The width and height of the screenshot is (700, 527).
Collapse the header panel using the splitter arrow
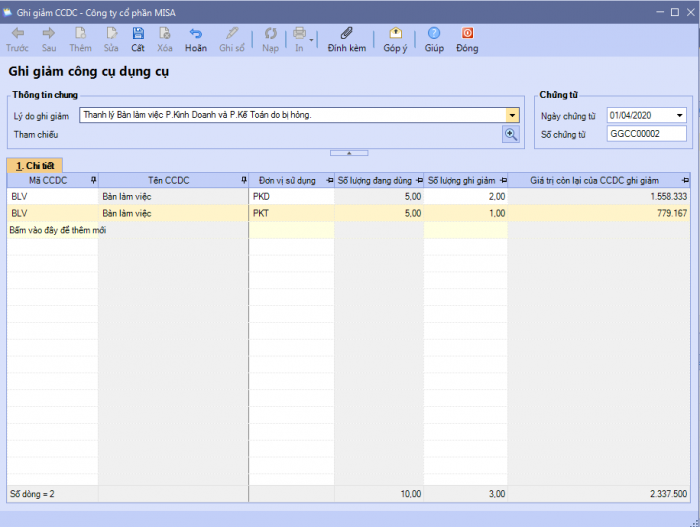pos(349,153)
